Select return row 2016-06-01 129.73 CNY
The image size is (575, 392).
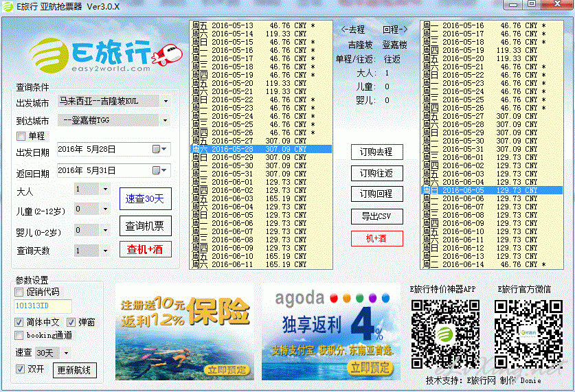pos(492,157)
